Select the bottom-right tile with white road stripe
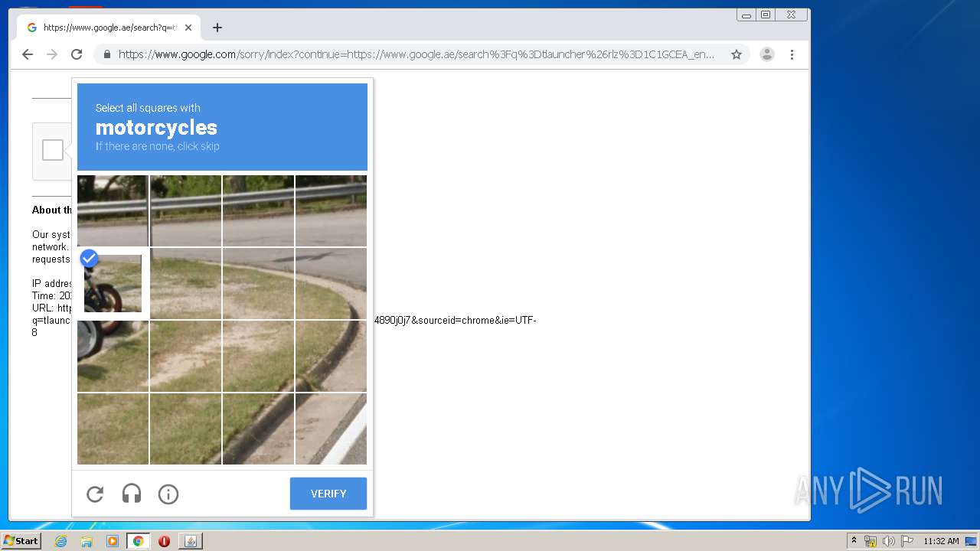The width and height of the screenshot is (980, 551). click(x=331, y=429)
